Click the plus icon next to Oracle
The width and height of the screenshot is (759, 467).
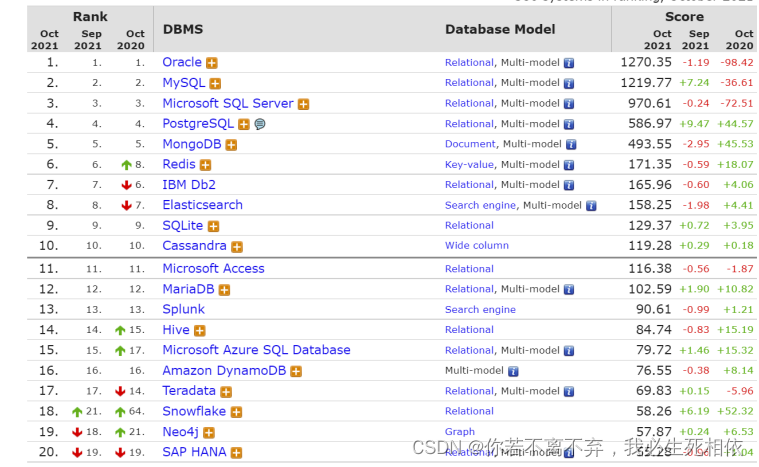point(212,63)
